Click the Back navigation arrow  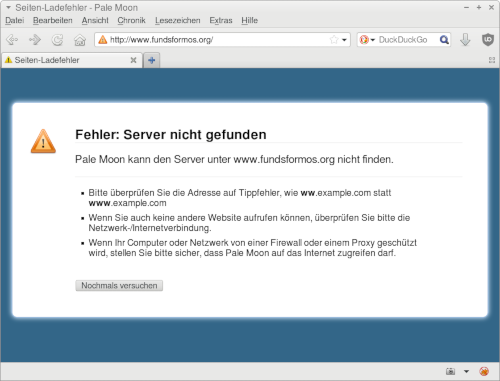pos(12,40)
